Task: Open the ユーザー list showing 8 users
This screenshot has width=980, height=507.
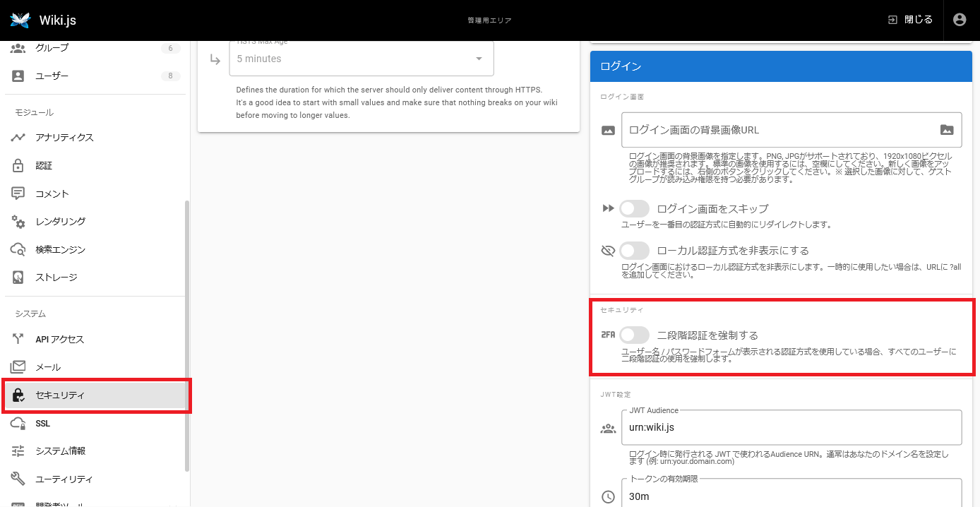Action: click(x=52, y=76)
